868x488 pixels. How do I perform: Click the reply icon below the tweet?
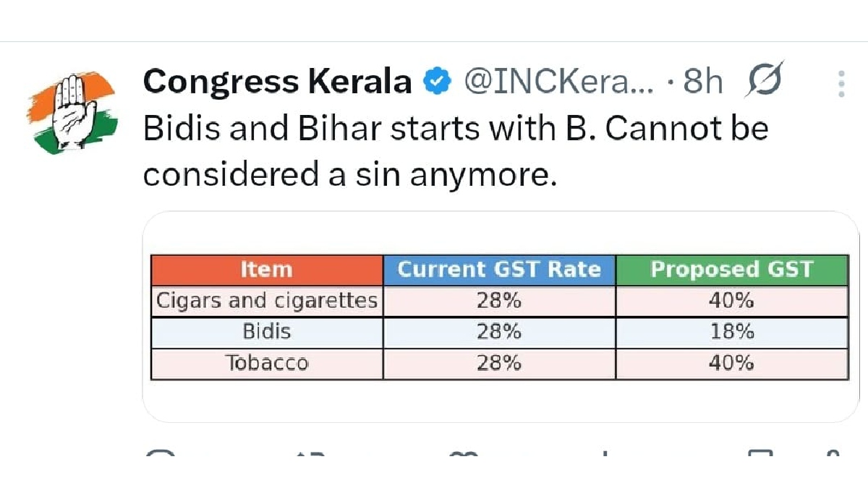160,455
